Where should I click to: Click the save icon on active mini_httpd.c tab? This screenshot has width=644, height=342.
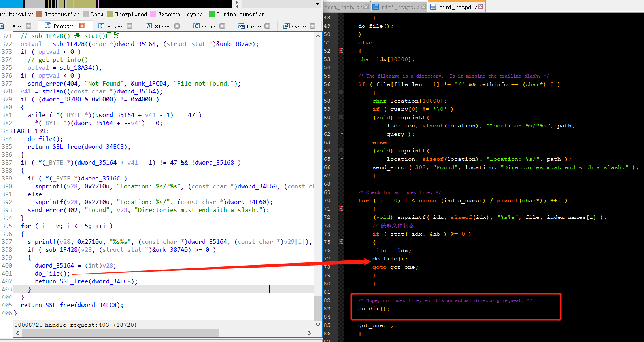point(433,7)
